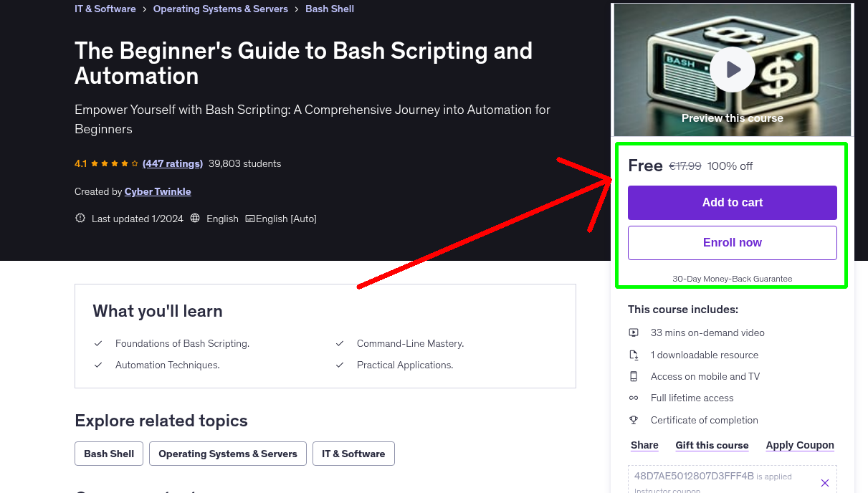The image size is (868, 493).
Task: Click the on-demand video icon
Action: [x=634, y=332]
